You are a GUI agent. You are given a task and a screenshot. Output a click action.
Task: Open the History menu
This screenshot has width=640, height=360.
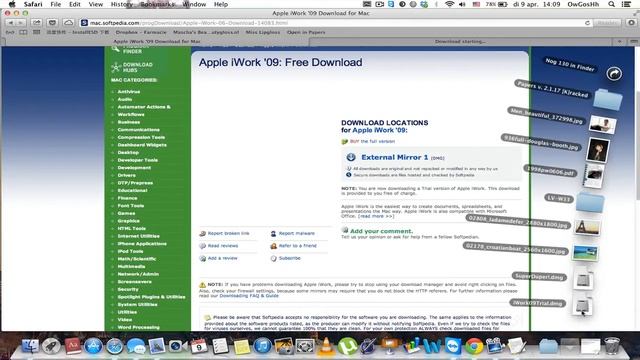[122, 4]
